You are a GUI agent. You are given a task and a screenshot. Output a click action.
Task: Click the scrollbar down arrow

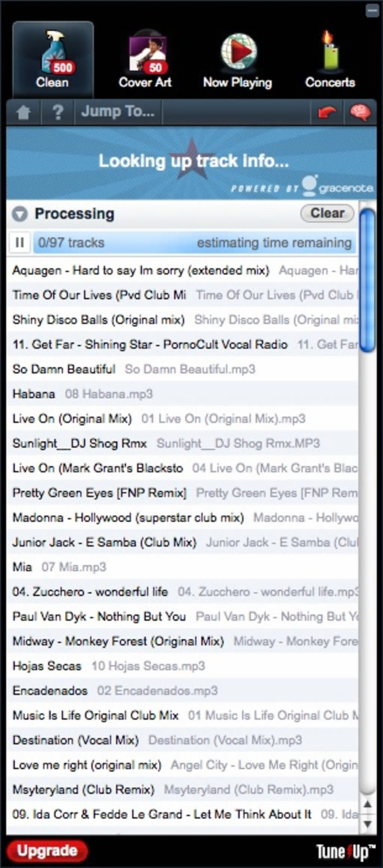pos(368,824)
